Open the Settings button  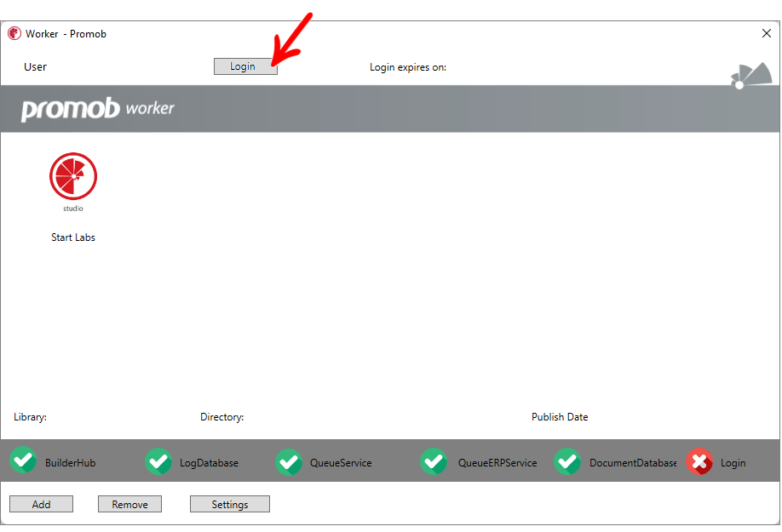pyautogui.click(x=230, y=504)
